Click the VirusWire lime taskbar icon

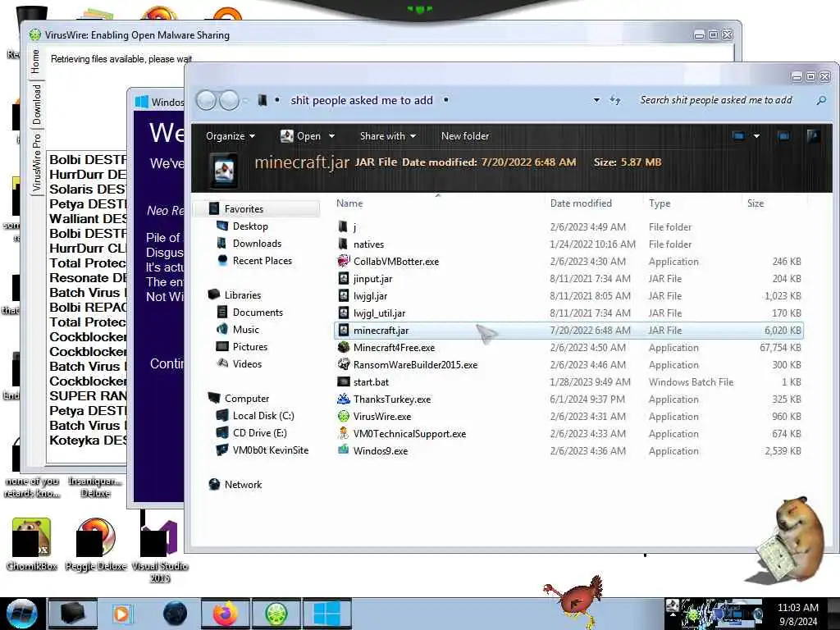(276, 614)
